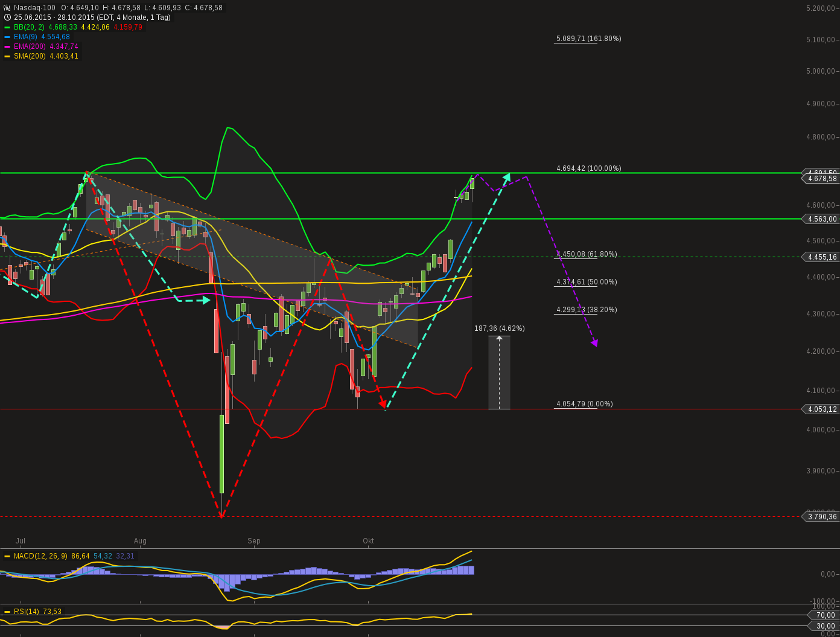Click the Jul label on time axis
Screen dimensions: 840x637
(x=21, y=541)
